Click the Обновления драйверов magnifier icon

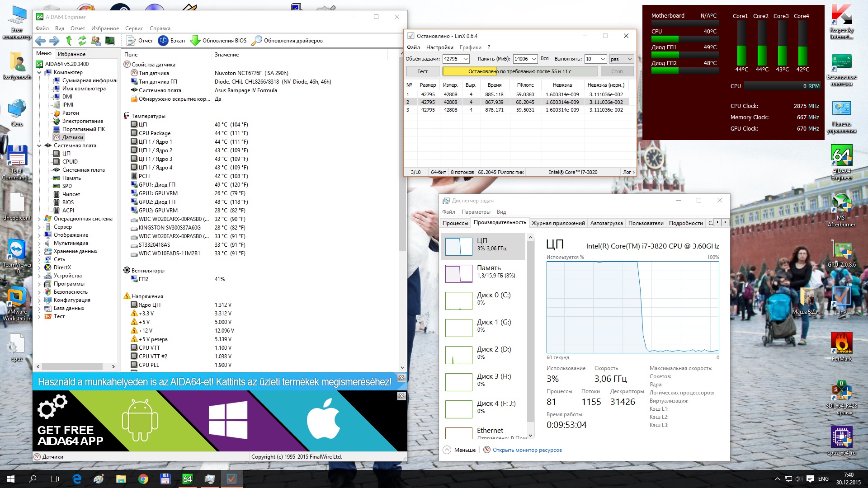click(257, 41)
